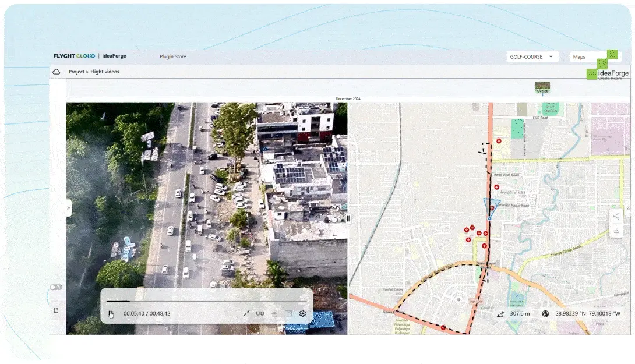Click the Transit Camp Road map label
635x364 pixels.
point(566,252)
